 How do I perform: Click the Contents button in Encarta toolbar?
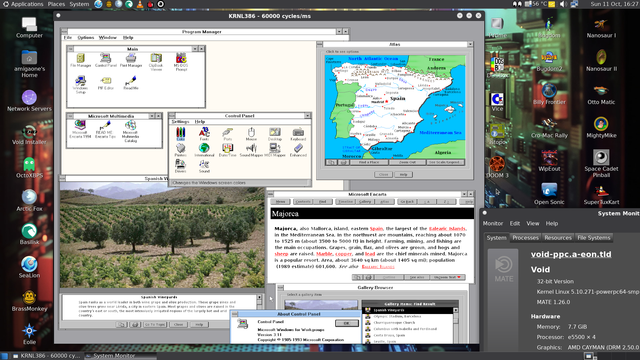[303, 202]
